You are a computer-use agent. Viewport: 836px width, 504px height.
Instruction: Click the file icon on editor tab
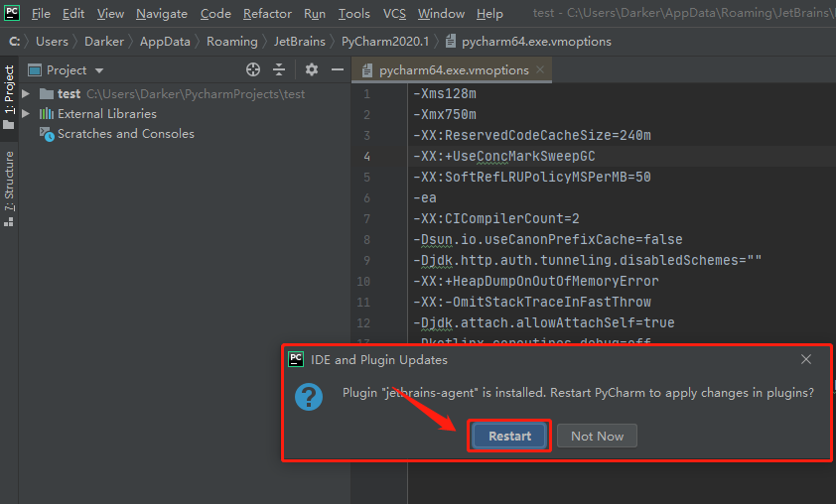coord(366,70)
